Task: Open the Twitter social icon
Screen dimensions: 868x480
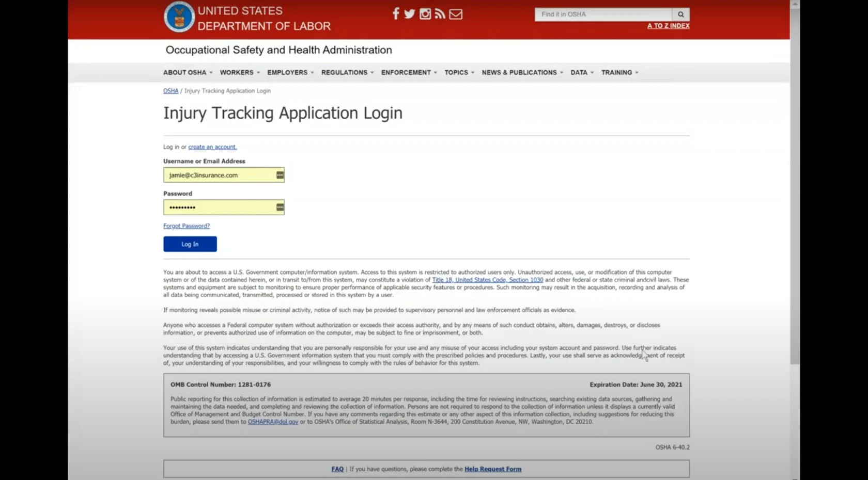Action: 410,14
